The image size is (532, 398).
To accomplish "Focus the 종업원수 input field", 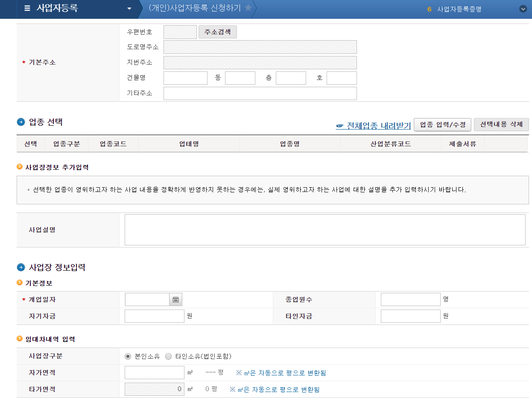I will (x=411, y=300).
